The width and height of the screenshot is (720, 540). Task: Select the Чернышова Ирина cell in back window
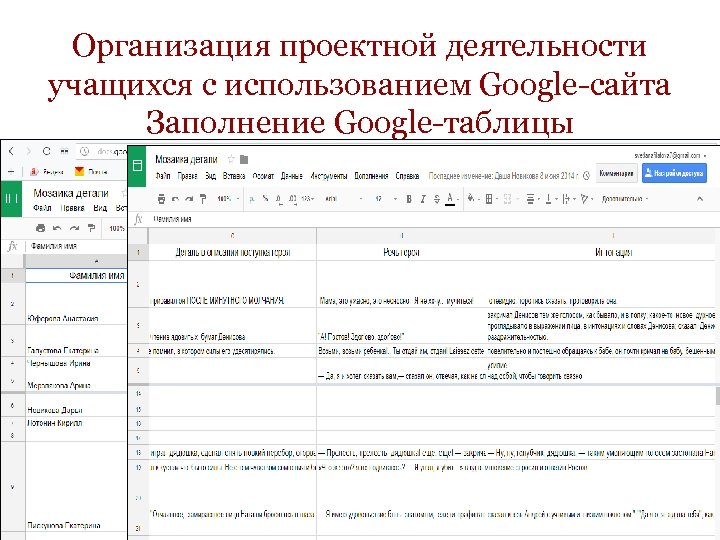76,363
